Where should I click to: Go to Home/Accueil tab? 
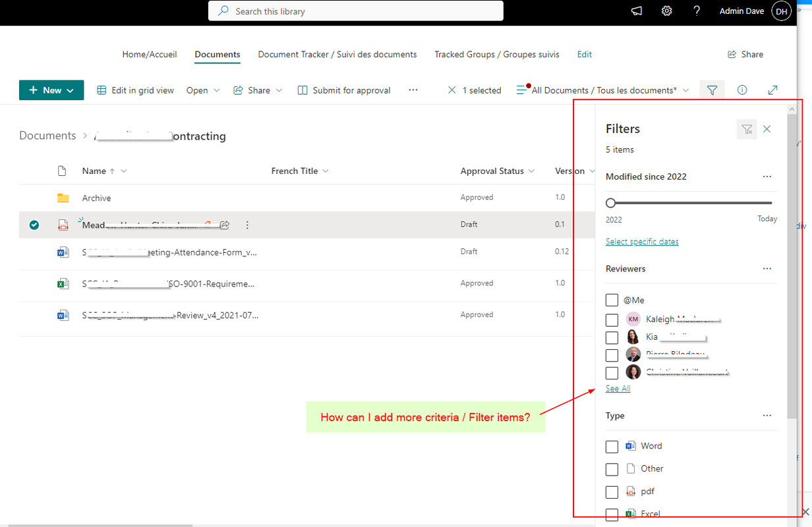(x=150, y=55)
